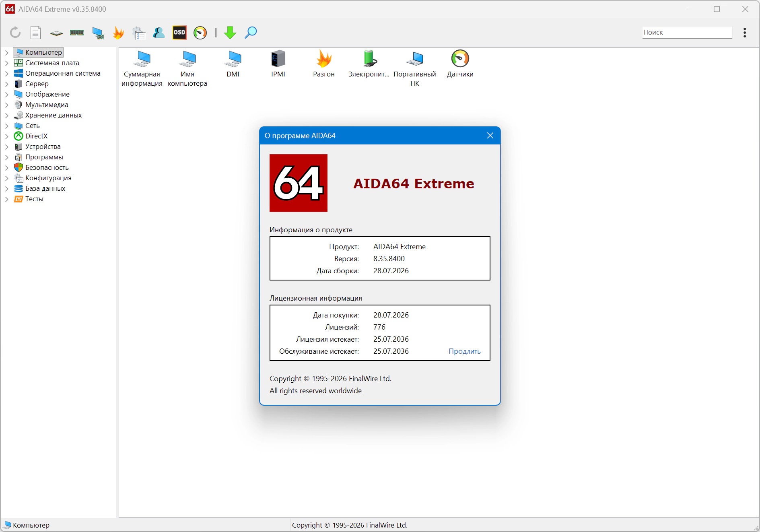This screenshot has width=760, height=532.
Task: Select Хранение данных tree item
Action: [48, 115]
